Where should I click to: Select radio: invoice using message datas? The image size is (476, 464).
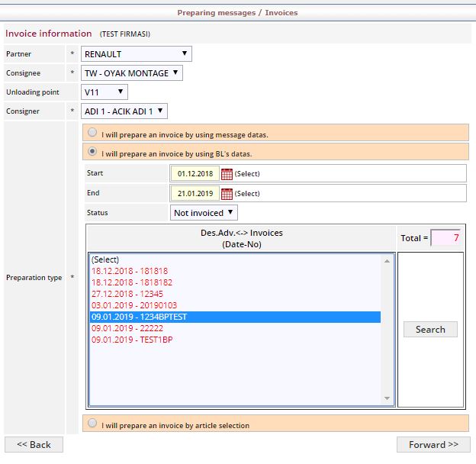coord(92,132)
